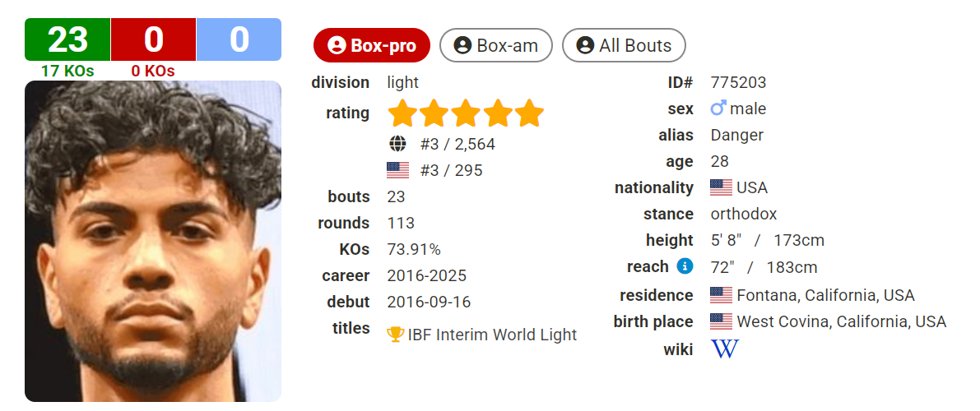Open the Wikipedia W icon link
Screen dimensions: 980x411
[725, 349]
